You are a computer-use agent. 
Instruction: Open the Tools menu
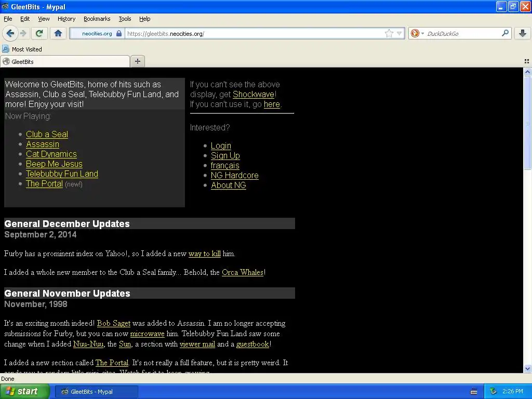coord(125,19)
